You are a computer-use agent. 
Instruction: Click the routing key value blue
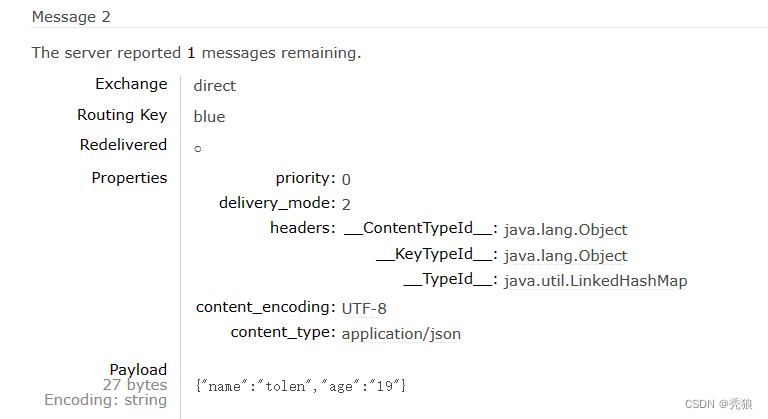[x=209, y=117]
